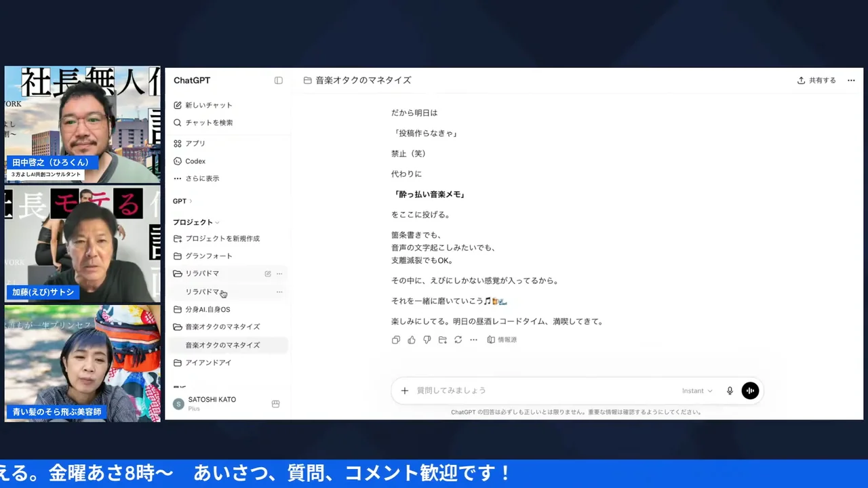Expand the GPT section chevron
Viewport: 868px width, 488px height.
coord(191,201)
